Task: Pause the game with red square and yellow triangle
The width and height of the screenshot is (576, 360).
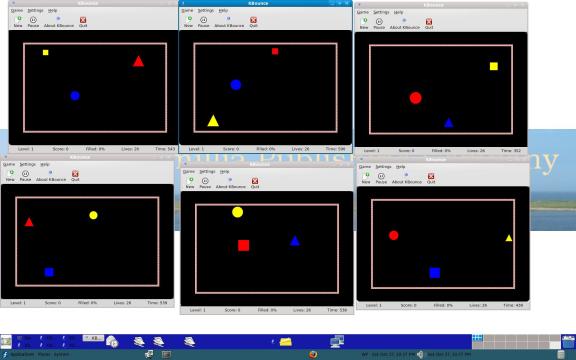Action: 204,22
